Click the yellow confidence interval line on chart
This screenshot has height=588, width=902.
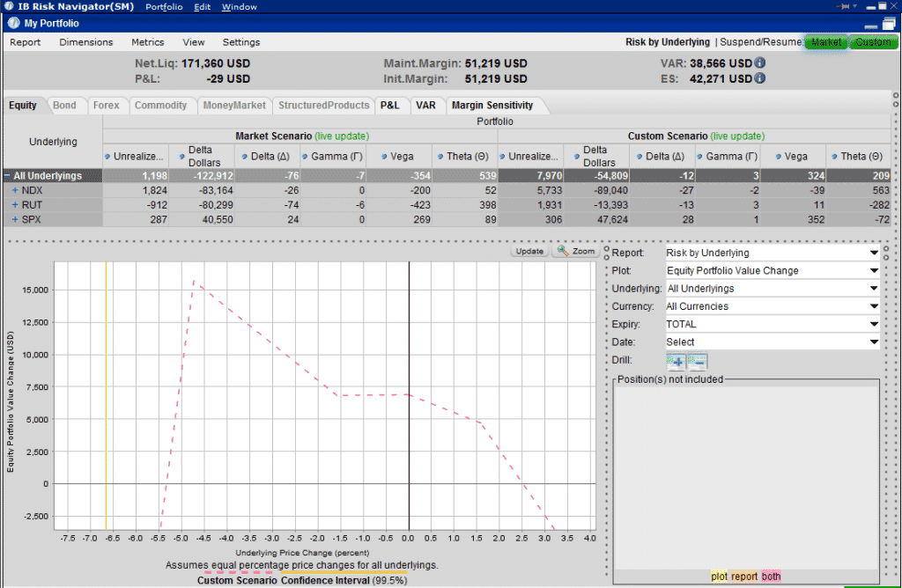106,395
